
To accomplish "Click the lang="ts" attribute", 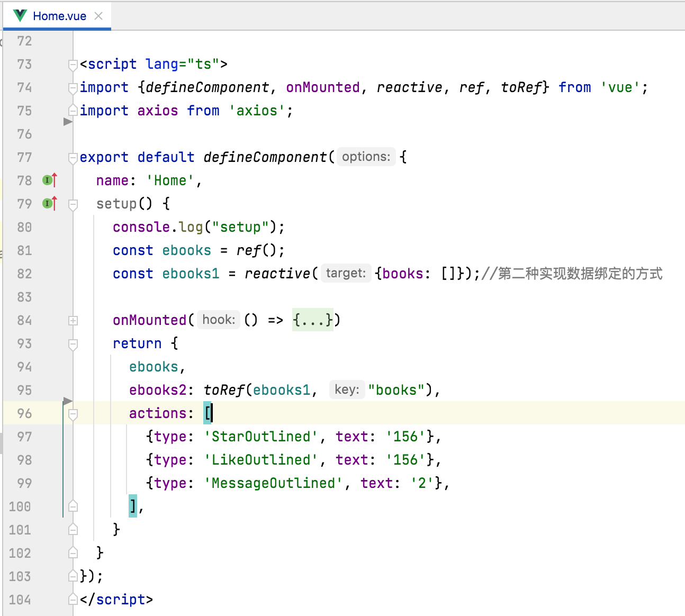I will pyautogui.click(x=182, y=64).
